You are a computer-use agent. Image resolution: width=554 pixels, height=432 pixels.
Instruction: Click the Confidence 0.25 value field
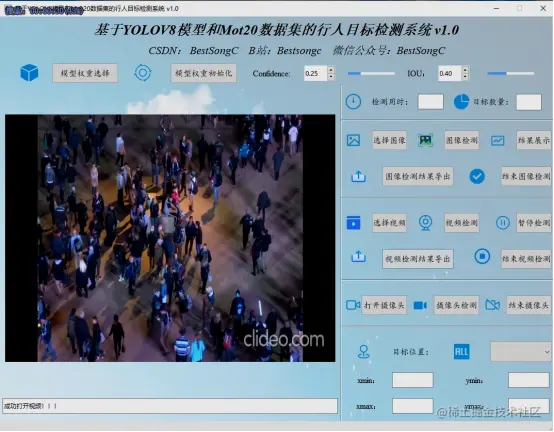coord(316,73)
